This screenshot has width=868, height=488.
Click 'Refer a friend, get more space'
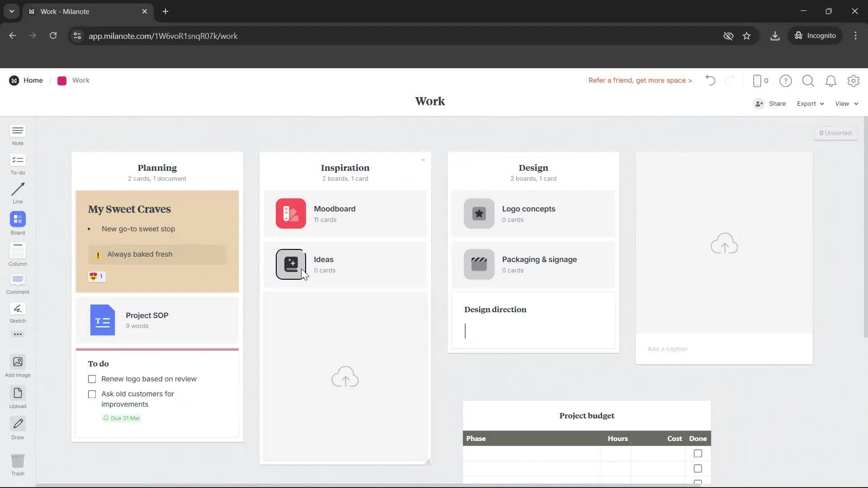(639, 80)
